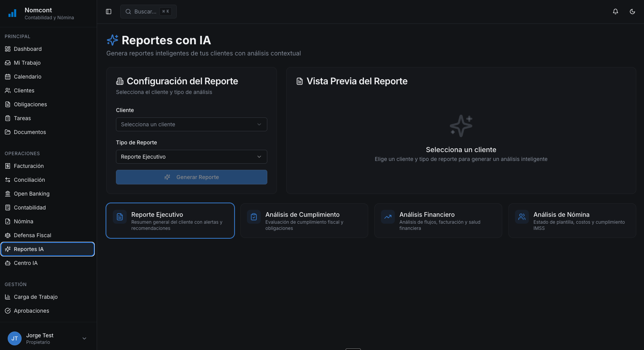The image size is (644, 350).
Task: Click the Nomcont app logo icon
Action: tap(12, 13)
